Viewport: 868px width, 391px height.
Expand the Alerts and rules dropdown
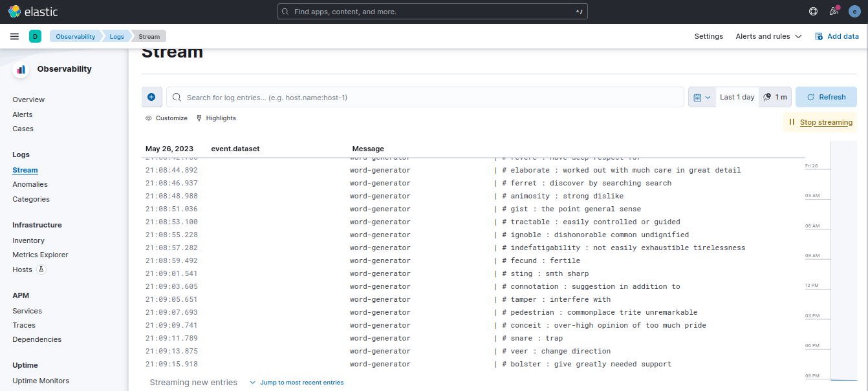[768, 36]
